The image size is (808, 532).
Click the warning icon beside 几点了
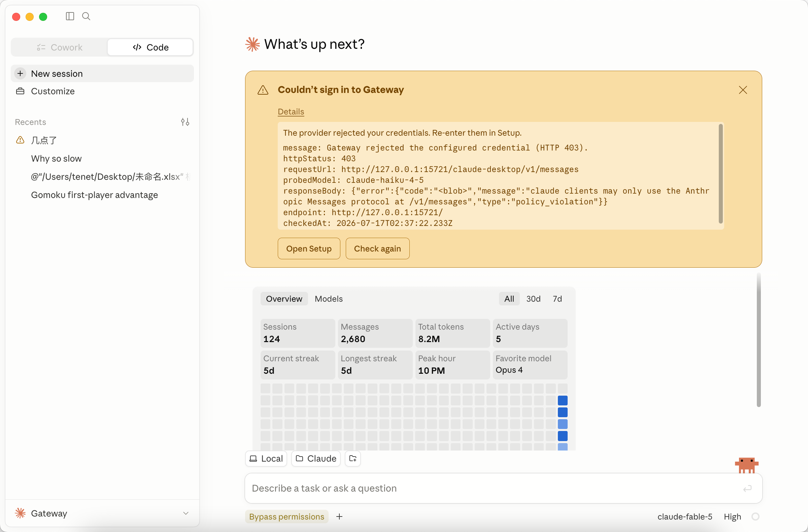point(21,140)
